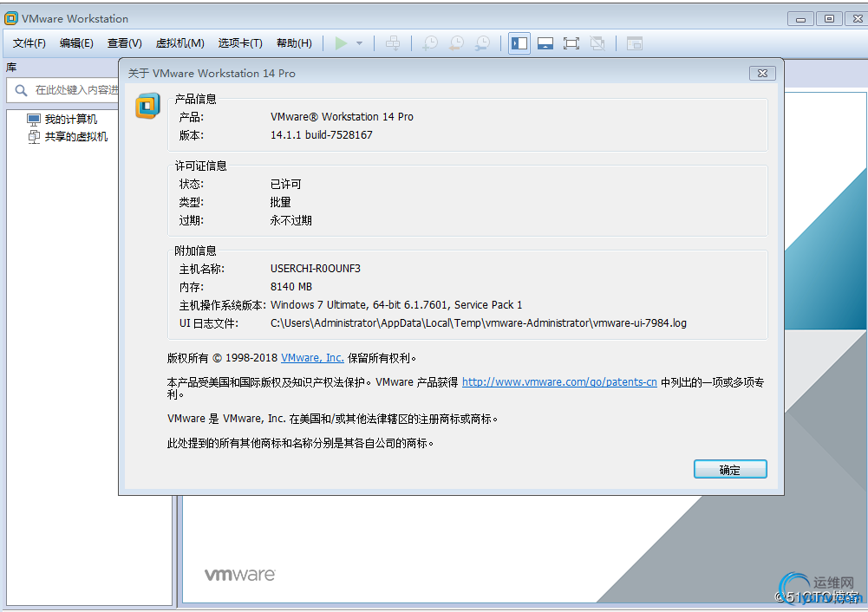Click the library search magnifier icon
Viewport: 868px width, 612px height.
[x=21, y=90]
